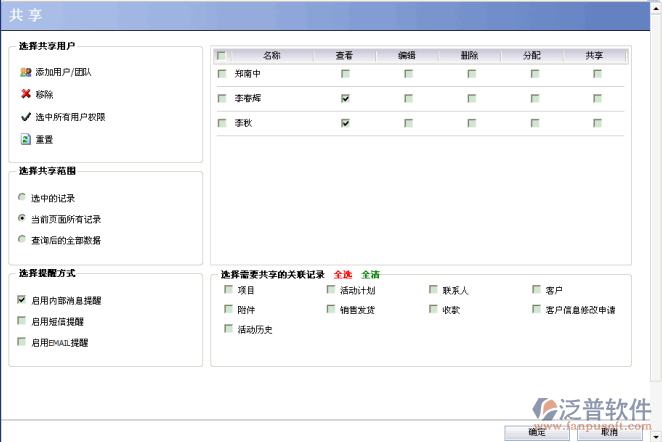Click the red 全选 link
The width and height of the screenshot is (662, 442).
pyautogui.click(x=343, y=274)
